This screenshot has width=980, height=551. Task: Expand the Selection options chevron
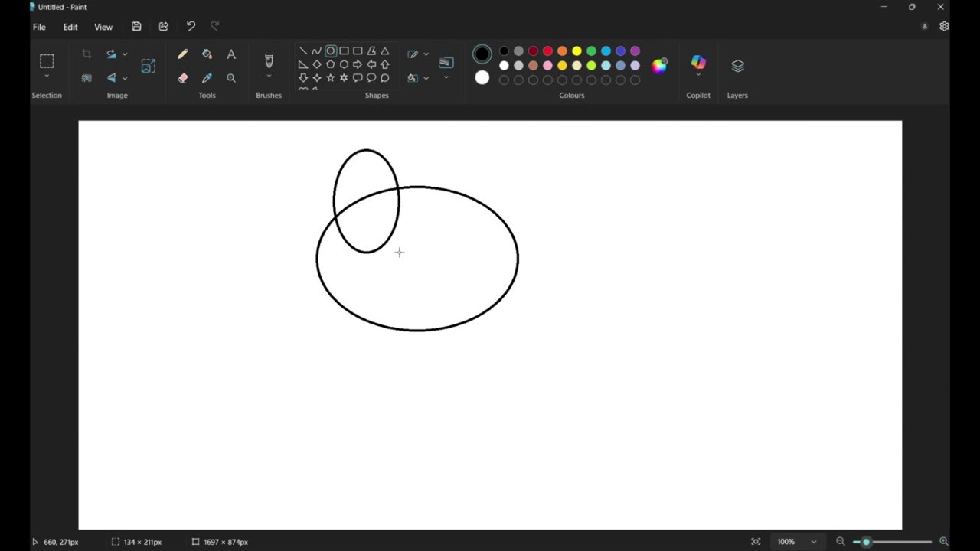[47, 77]
